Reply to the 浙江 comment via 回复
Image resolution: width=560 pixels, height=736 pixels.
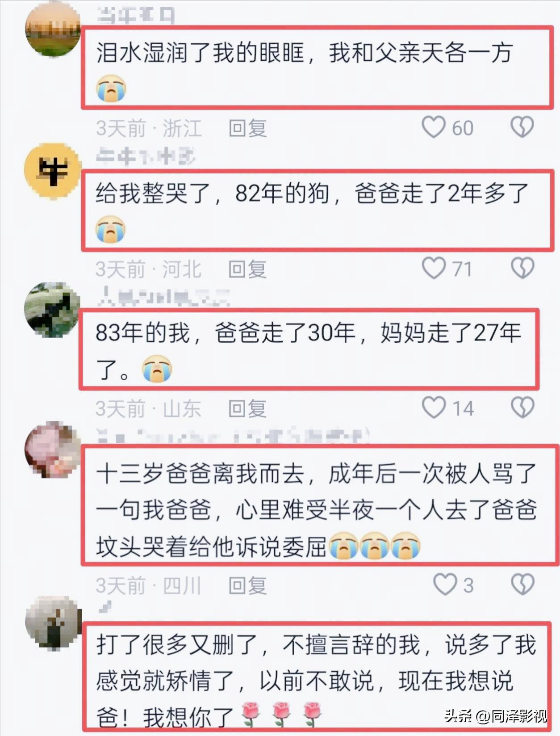coord(248,128)
